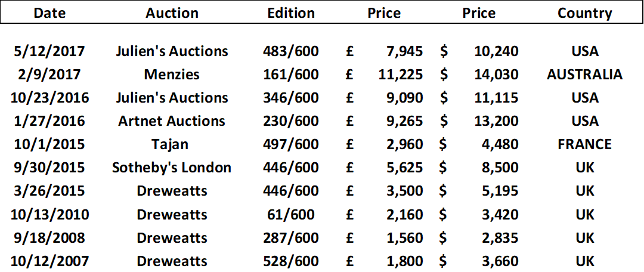The height and width of the screenshot is (272, 644).
Task: Click the 483/600 edition cell
Action: (291, 51)
